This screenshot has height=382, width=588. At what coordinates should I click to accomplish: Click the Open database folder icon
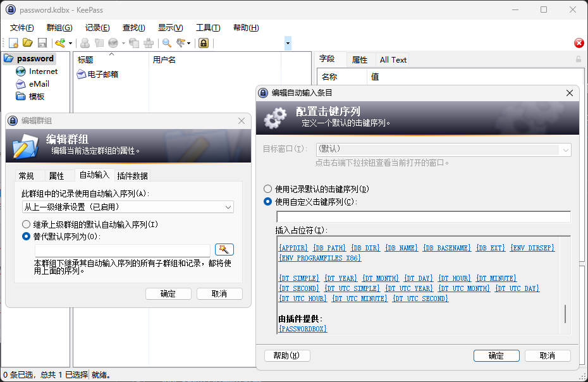point(28,43)
